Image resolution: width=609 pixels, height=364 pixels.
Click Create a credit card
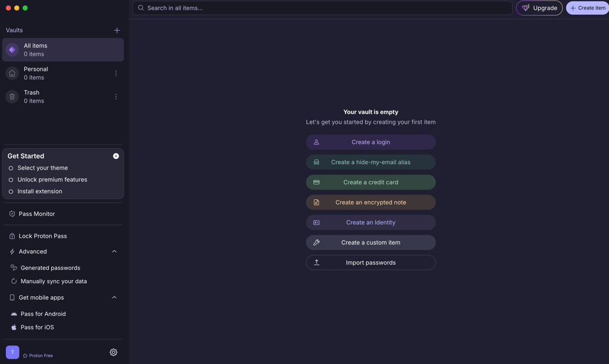click(371, 182)
